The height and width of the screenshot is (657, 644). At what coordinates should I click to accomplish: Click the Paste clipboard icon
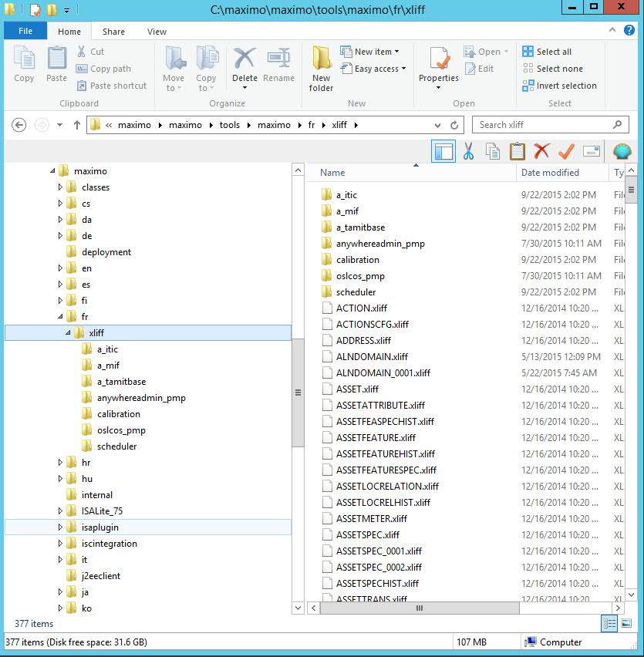(56, 64)
